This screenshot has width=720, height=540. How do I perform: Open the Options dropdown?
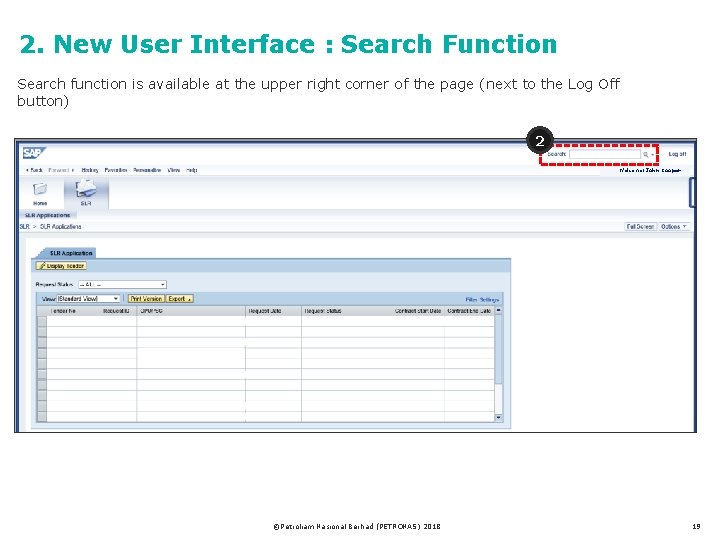(673, 226)
